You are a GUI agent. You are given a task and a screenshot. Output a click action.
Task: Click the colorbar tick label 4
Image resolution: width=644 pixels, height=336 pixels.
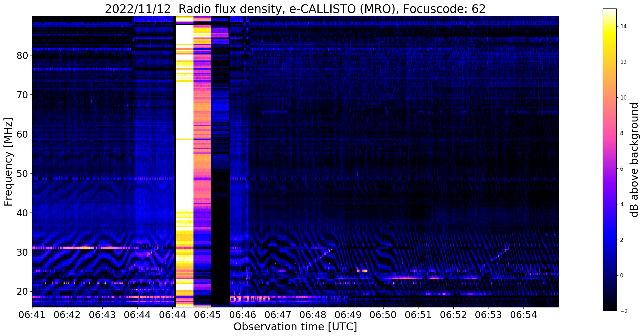pos(621,204)
